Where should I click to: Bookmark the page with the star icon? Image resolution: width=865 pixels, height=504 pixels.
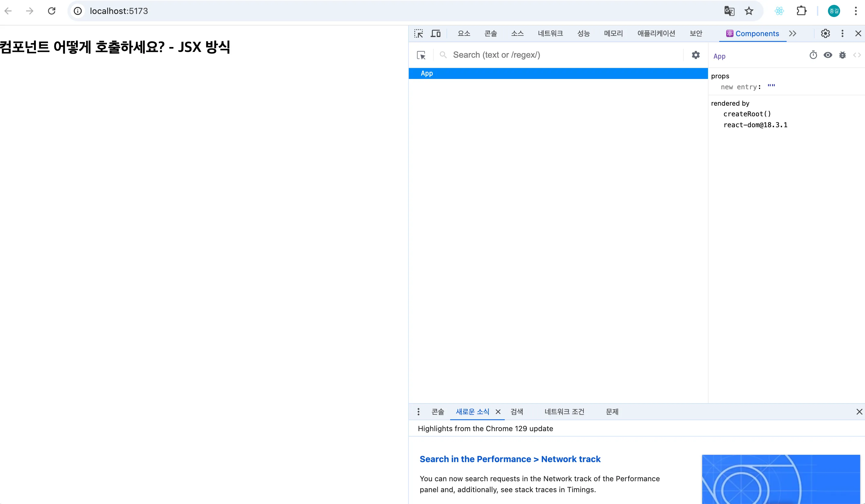(749, 11)
